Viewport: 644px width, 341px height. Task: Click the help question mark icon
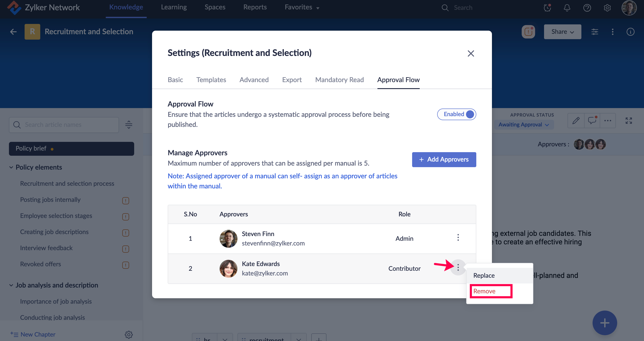click(587, 8)
